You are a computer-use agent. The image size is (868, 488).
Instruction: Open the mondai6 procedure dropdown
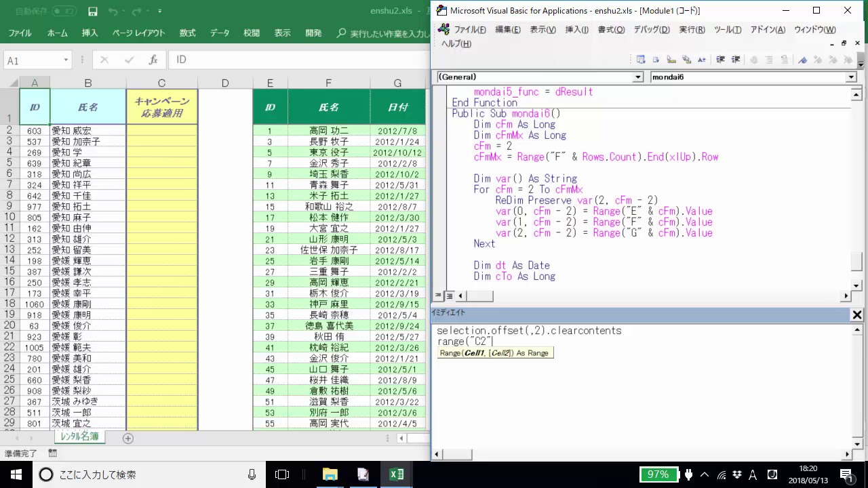click(x=851, y=77)
